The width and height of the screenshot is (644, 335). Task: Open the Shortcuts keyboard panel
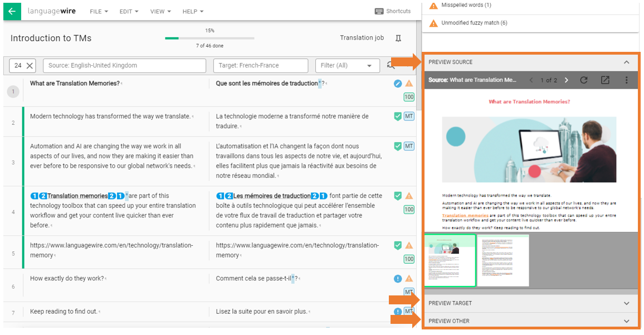tap(393, 11)
